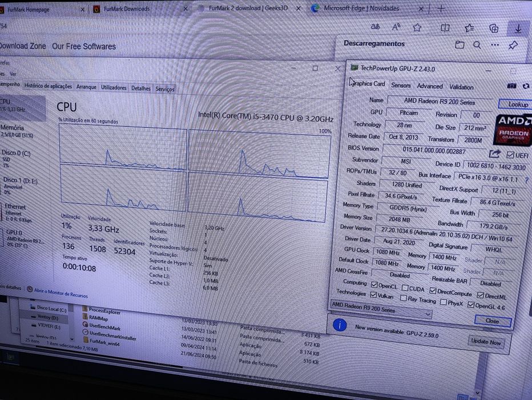Click the Update Now button
Image resolution: width=532 pixels, height=400 pixels.
pyautogui.click(x=486, y=342)
